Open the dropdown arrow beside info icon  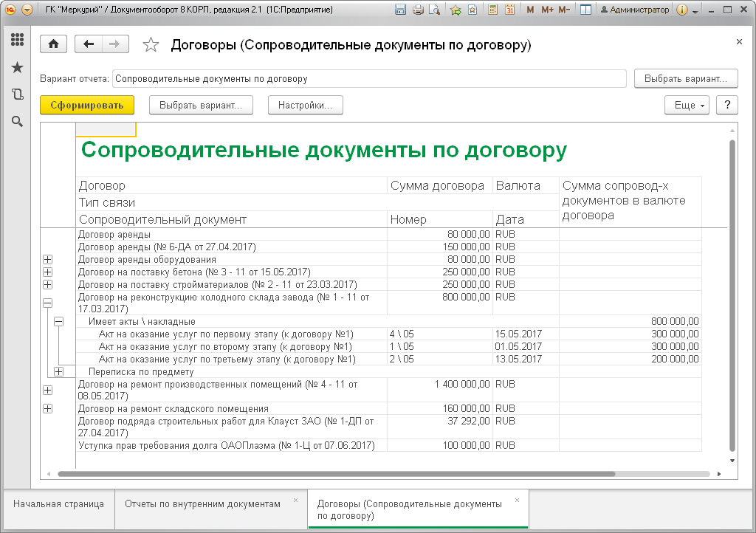coord(695,10)
